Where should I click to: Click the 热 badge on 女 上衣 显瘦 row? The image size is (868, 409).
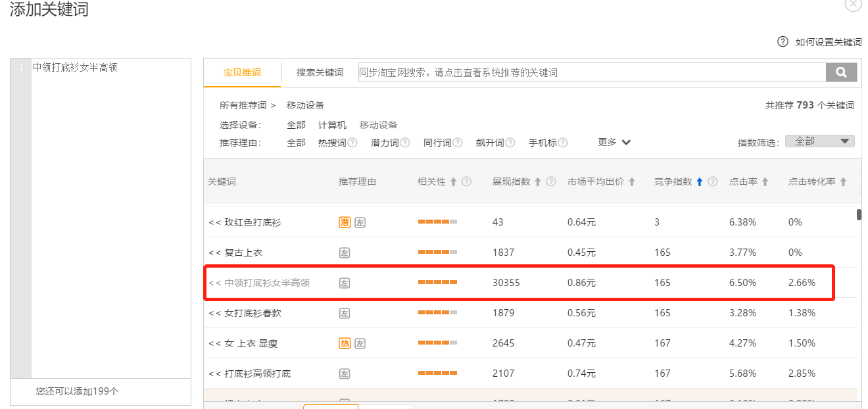pyautogui.click(x=345, y=343)
